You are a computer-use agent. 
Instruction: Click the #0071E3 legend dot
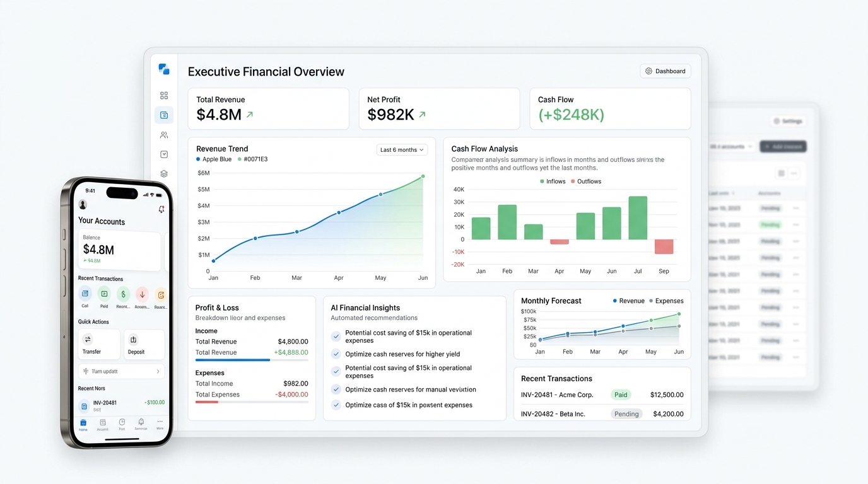click(239, 159)
